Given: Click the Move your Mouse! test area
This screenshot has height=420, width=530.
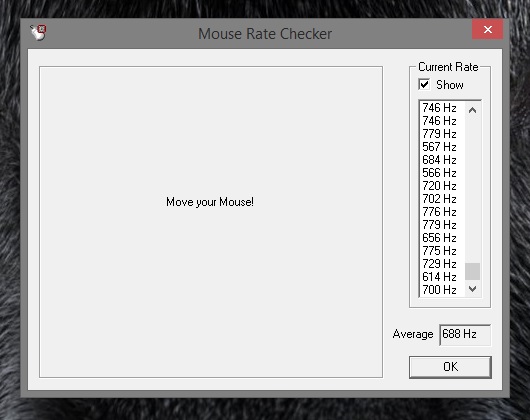Looking at the screenshot, I should 211,222.
